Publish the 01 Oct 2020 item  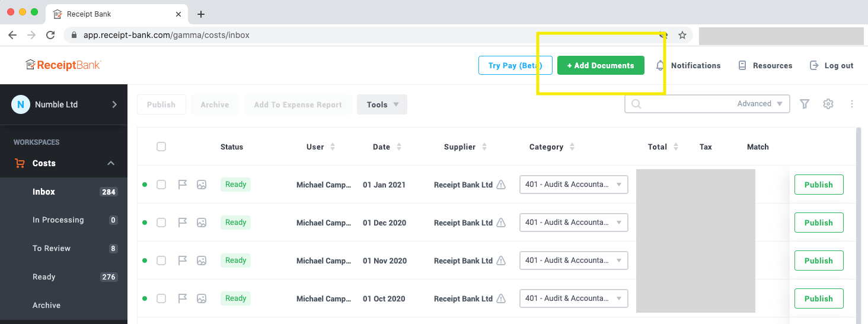[x=819, y=298]
